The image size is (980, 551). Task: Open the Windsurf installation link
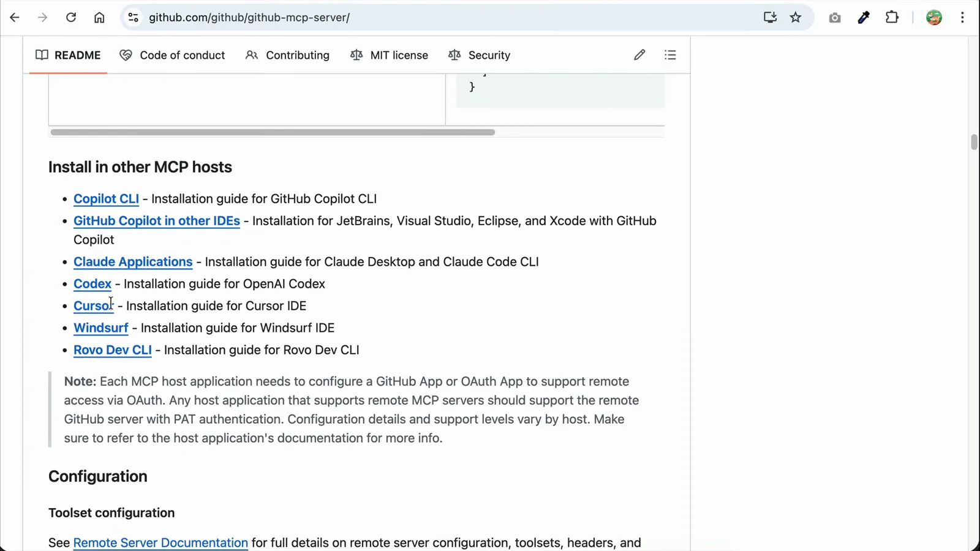pyautogui.click(x=101, y=328)
